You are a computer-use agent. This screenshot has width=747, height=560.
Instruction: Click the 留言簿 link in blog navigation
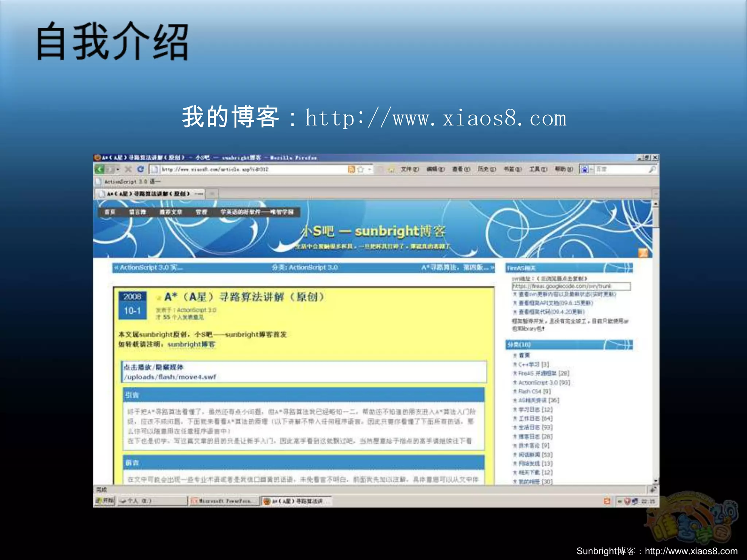click(138, 212)
